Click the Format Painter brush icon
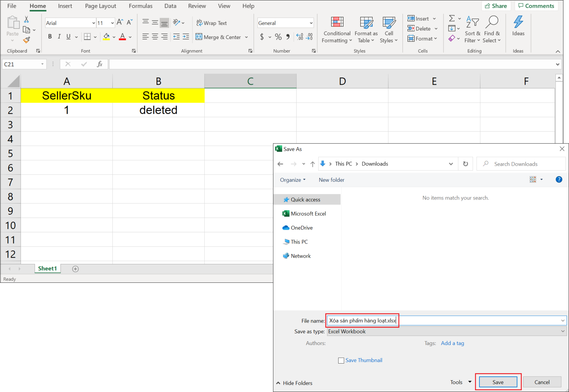 click(26, 40)
